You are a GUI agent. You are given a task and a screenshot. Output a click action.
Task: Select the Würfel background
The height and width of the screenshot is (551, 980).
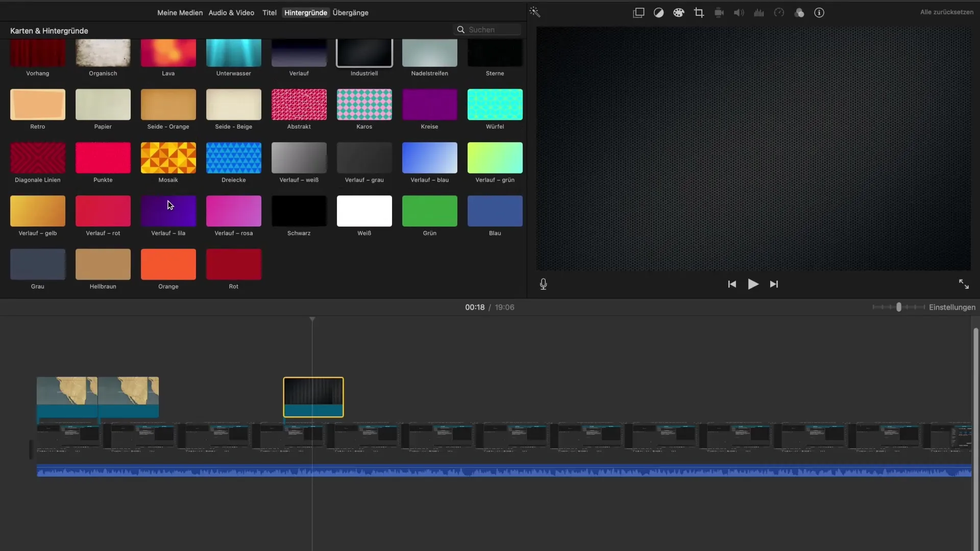(x=495, y=105)
